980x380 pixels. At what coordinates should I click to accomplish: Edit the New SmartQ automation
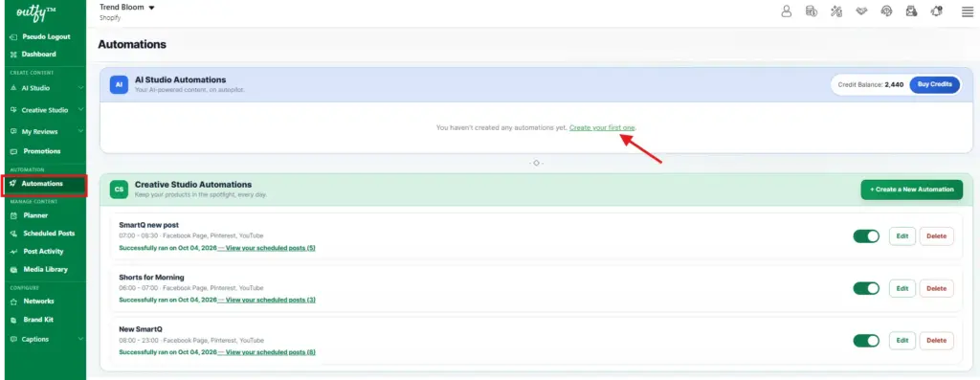902,341
